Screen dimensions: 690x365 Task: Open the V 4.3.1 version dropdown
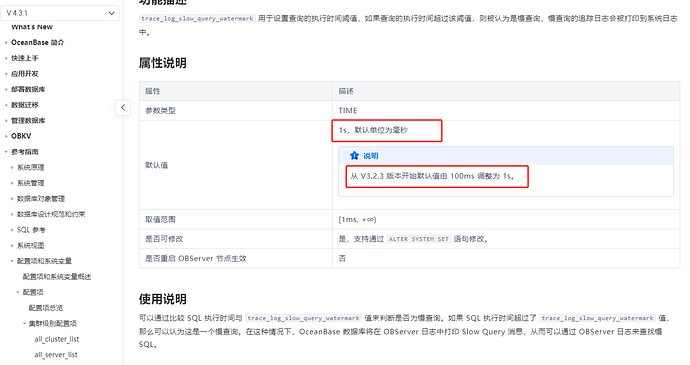coord(60,13)
